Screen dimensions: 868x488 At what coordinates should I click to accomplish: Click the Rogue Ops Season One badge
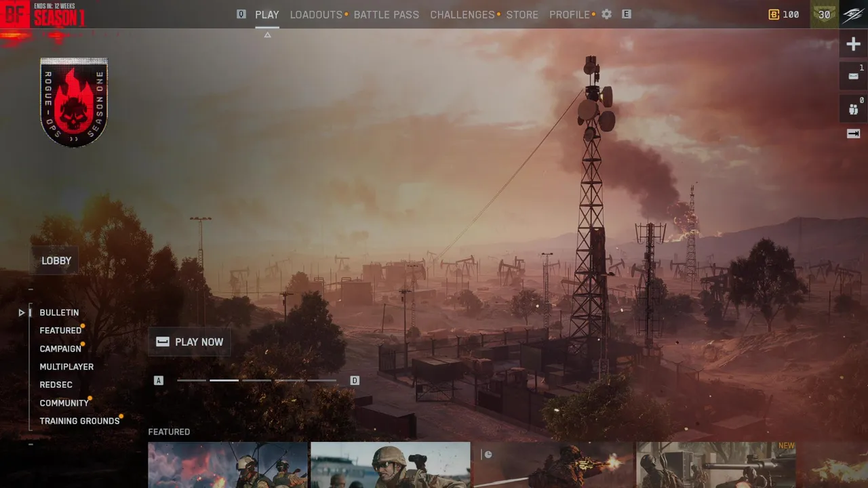tap(74, 102)
